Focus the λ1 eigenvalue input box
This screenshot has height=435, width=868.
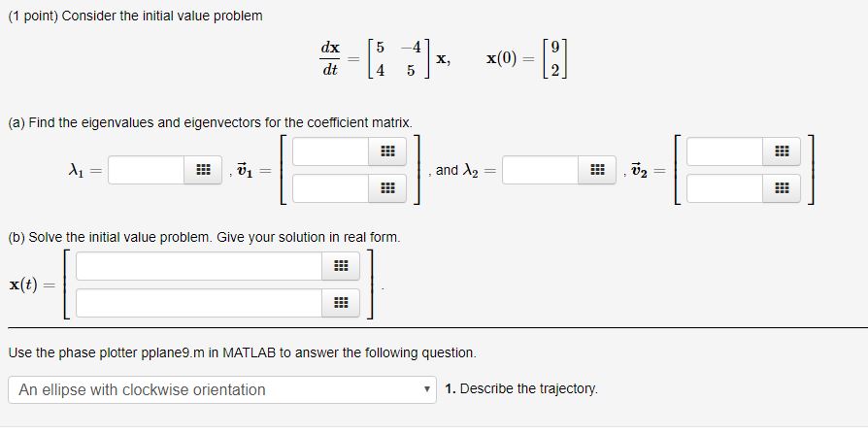click(146, 170)
